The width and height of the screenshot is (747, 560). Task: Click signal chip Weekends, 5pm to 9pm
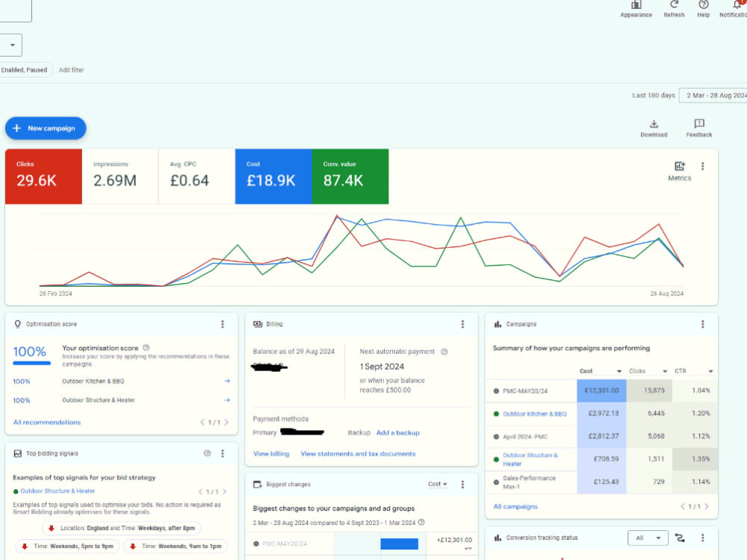(69, 547)
